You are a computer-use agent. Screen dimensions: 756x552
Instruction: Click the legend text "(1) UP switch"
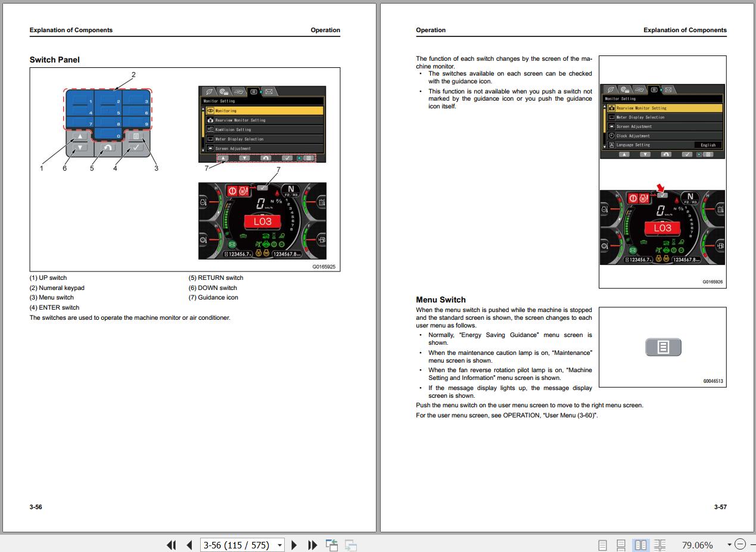pos(48,277)
